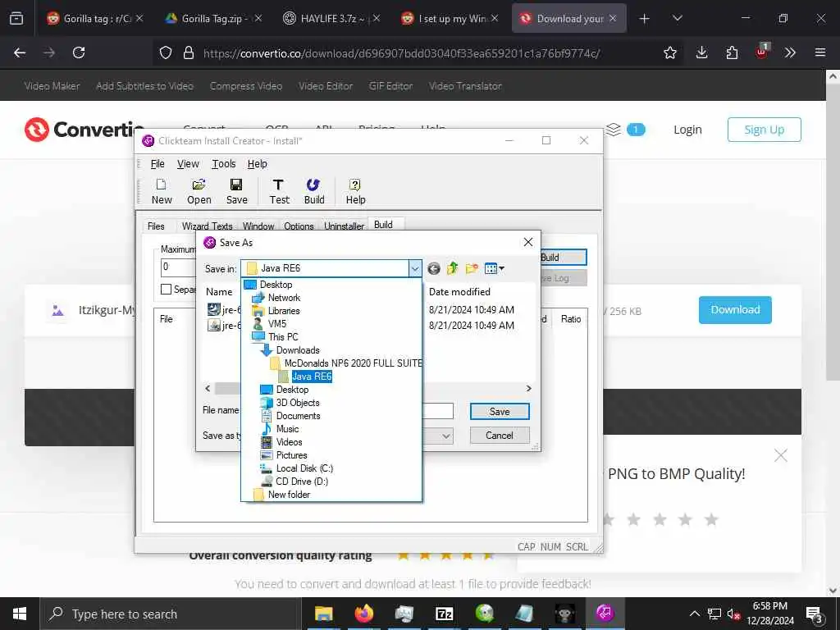Show hidden system tray icons chevron
The width and height of the screenshot is (840, 630).
click(694, 614)
